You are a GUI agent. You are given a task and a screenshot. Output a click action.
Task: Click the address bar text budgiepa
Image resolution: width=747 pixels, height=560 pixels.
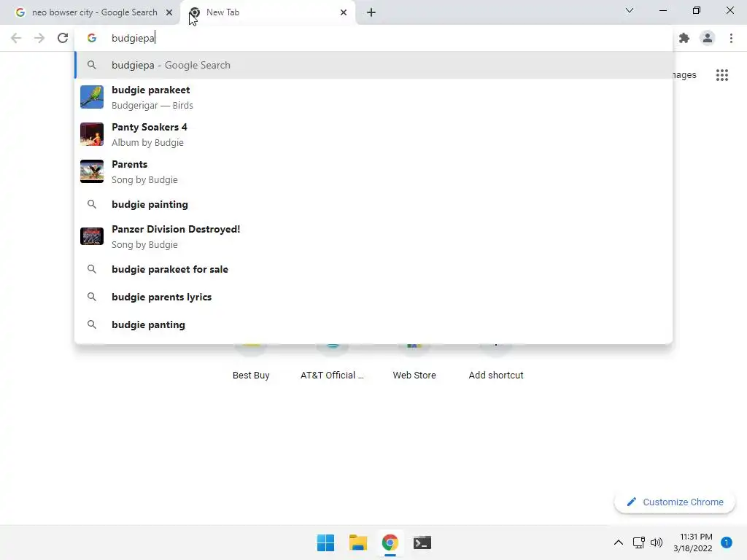133,38
